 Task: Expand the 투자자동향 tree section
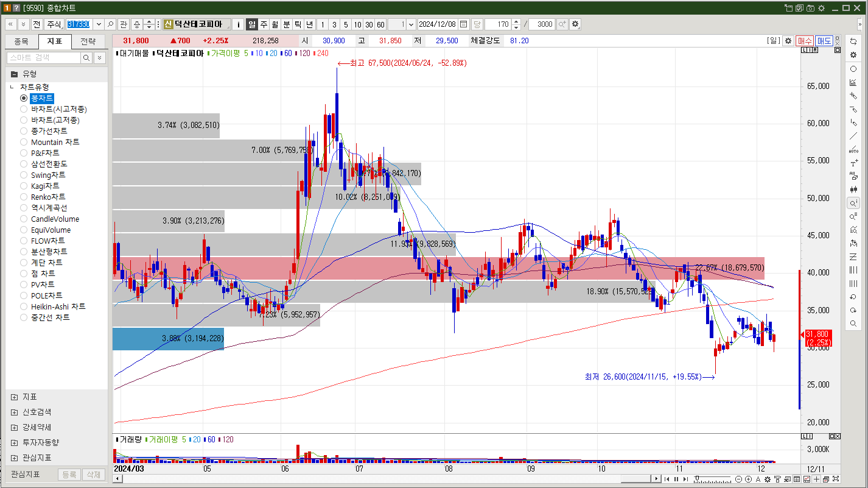pos(14,442)
